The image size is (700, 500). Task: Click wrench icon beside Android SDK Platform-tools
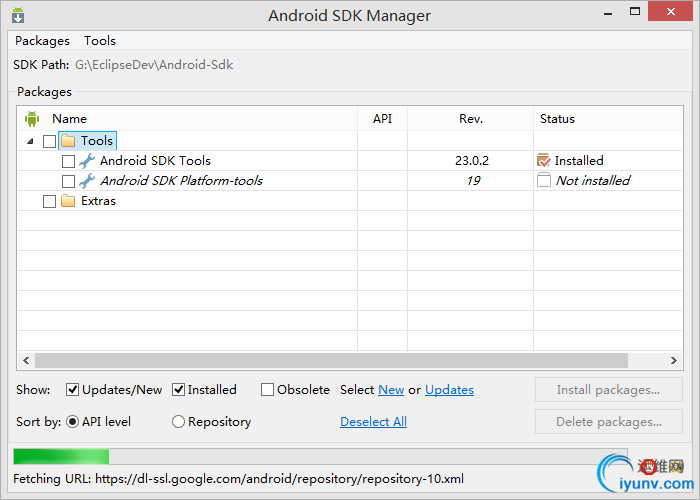tap(87, 181)
